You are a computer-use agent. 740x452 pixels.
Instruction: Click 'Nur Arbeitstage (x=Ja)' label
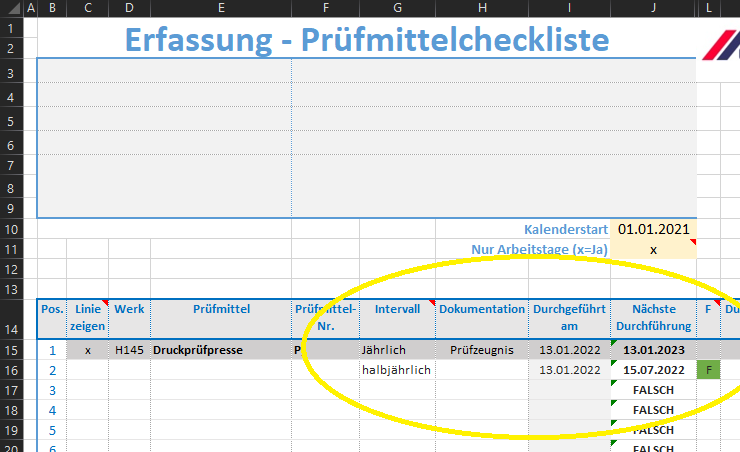point(539,249)
